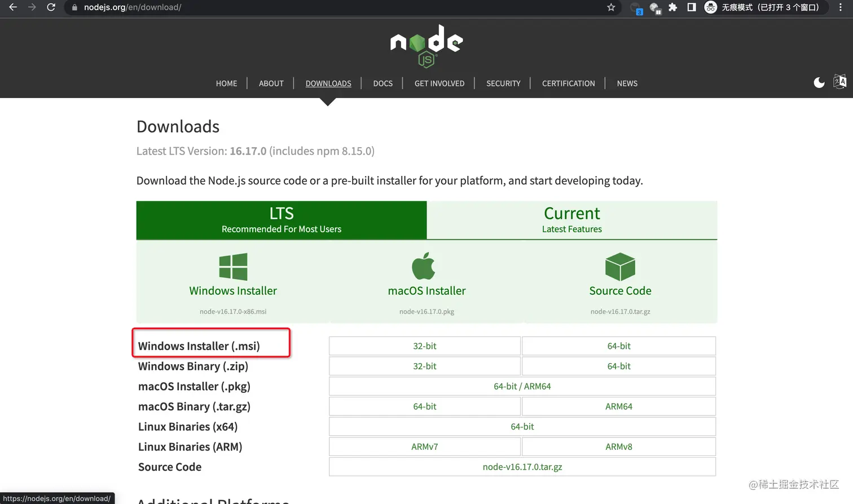Click the Source Code title under the cube
This screenshot has height=504, width=853.
coord(621,291)
